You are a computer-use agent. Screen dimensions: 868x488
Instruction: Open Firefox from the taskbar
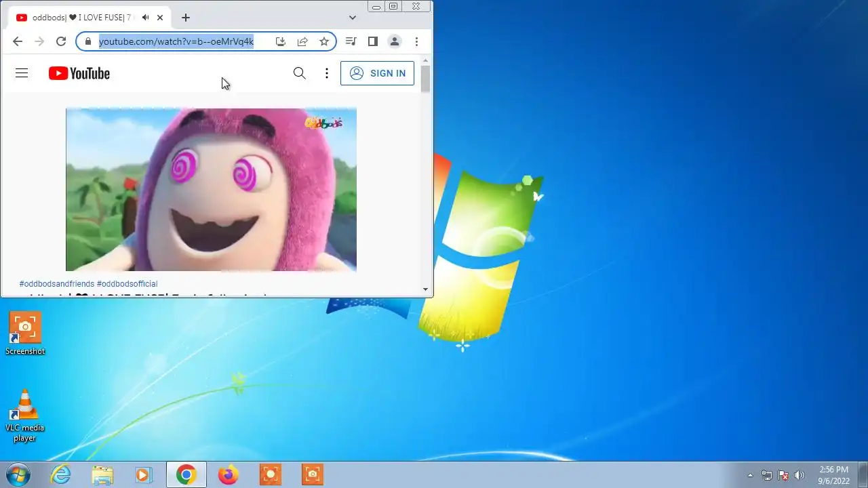[229, 474]
